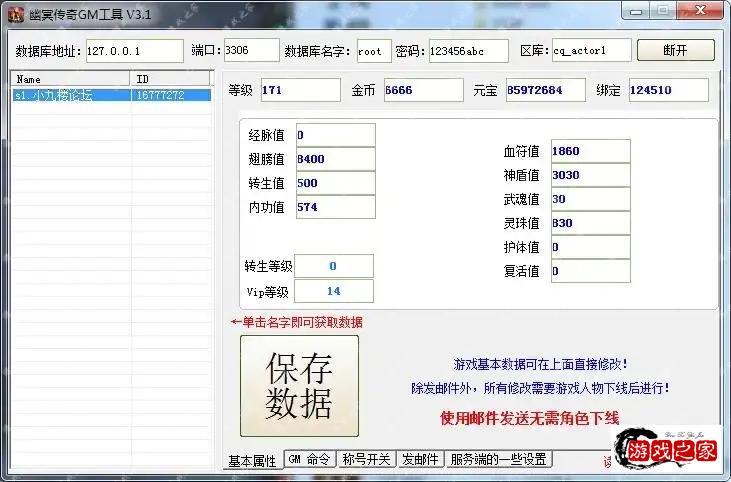The image size is (731, 482).
Task: Click the 转生等级 input field
Action: tap(334, 266)
